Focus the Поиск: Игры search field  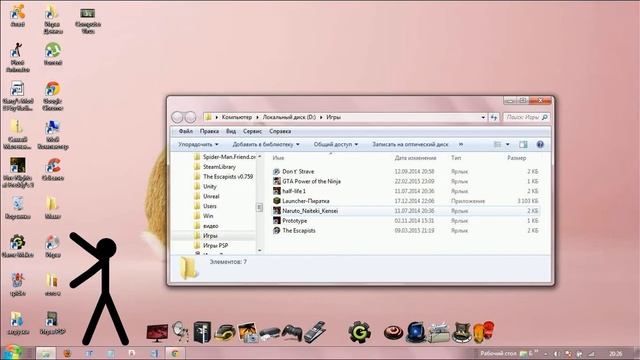[526, 117]
